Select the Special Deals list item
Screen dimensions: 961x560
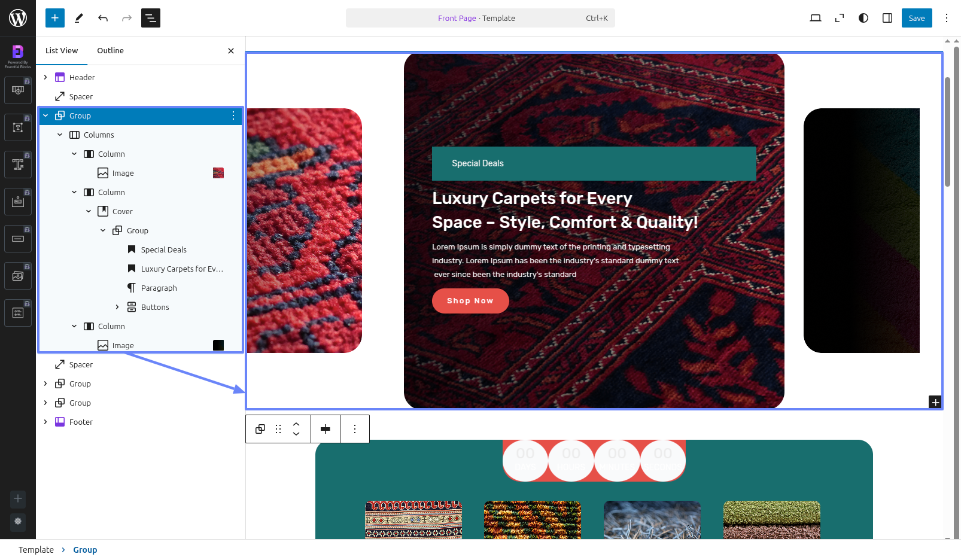point(141,249)
